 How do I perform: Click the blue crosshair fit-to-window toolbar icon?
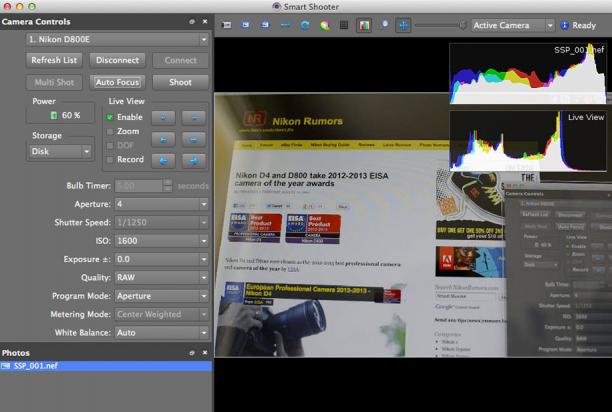403,25
